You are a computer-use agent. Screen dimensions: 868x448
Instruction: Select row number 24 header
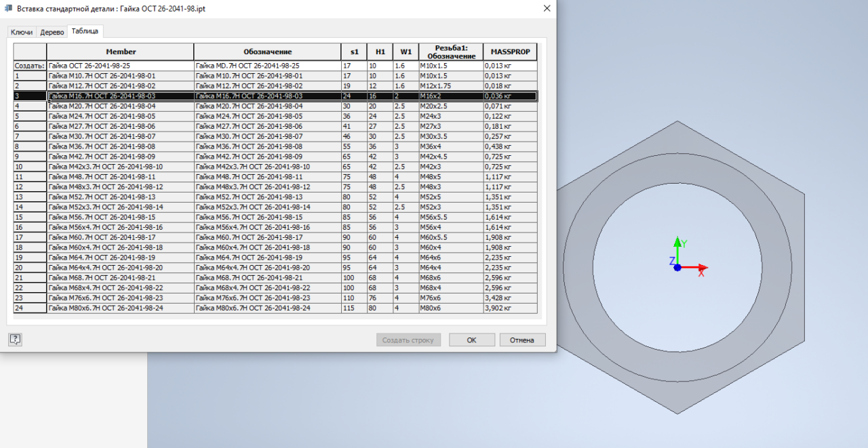[x=30, y=308]
